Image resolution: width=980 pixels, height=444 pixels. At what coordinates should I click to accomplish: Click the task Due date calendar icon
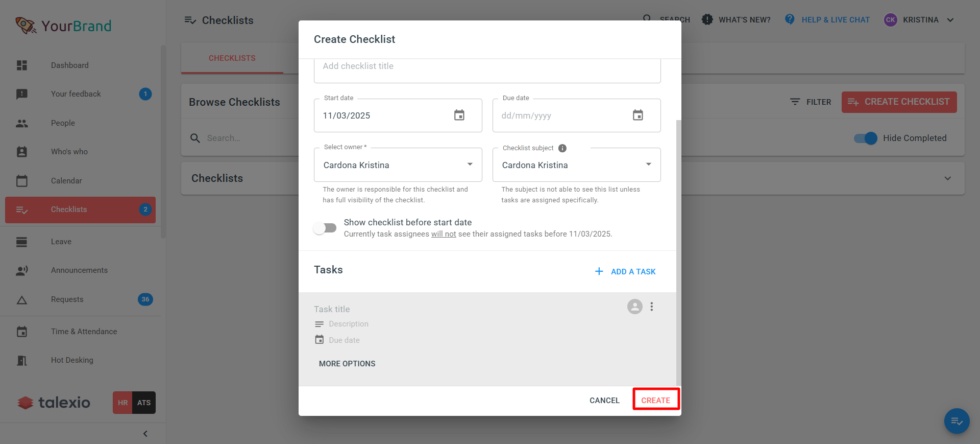[x=320, y=340]
